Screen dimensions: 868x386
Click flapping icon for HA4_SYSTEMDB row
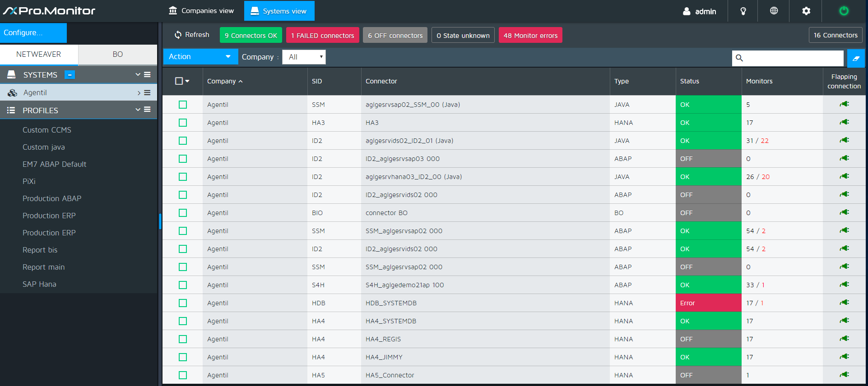click(x=844, y=321)
